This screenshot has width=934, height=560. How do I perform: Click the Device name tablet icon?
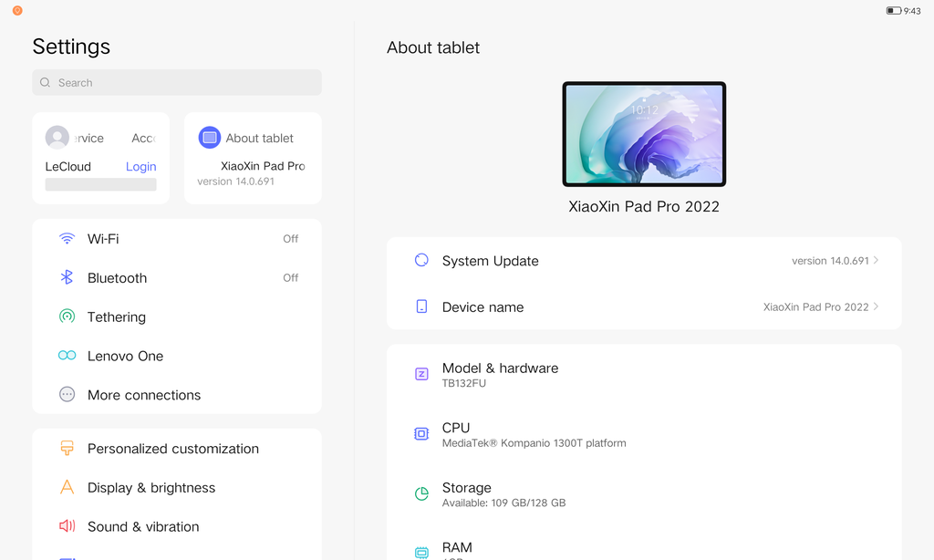tap(421, 306)
